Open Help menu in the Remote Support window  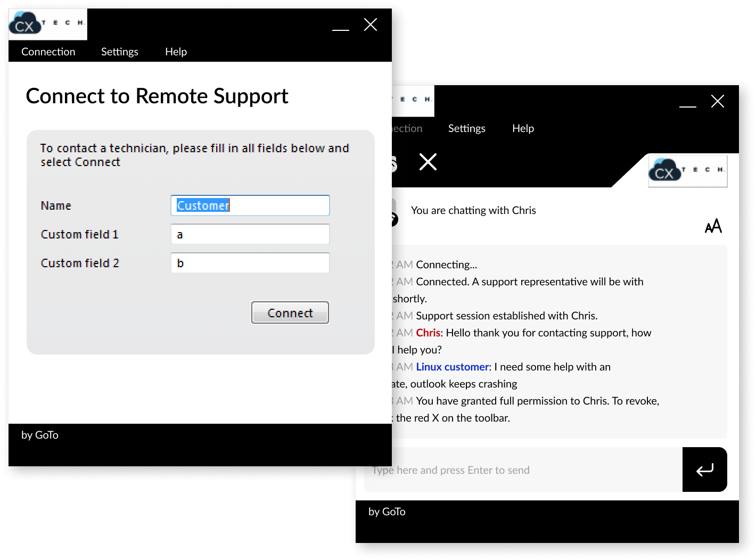point(176,52)
